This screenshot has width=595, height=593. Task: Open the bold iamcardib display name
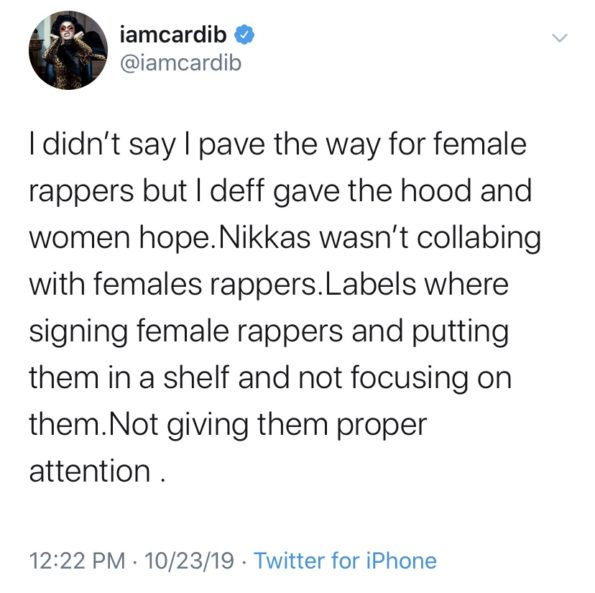pos(173,35)
